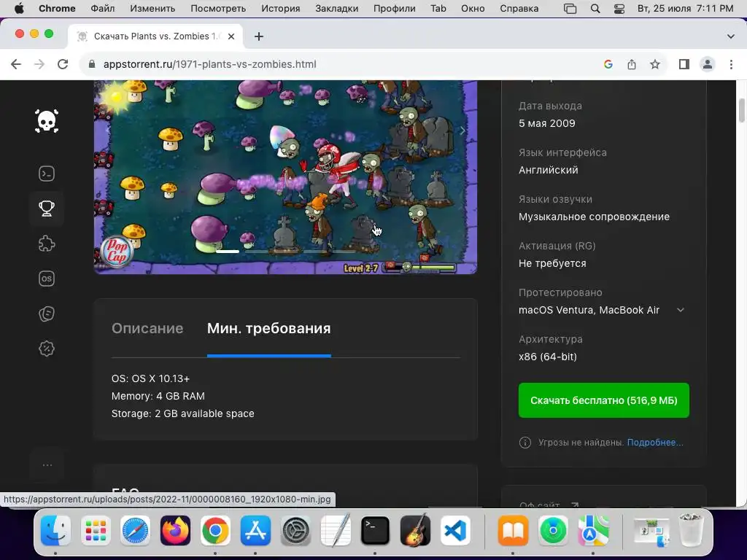Screen dimensions: 747x560
Task: Select the Мин. требования tab
Action: 268,329
